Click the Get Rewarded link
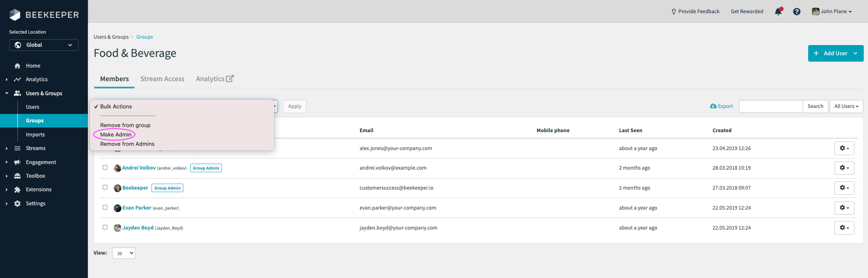The width and height of the screenshot is (868, 278). coord(747,11)
